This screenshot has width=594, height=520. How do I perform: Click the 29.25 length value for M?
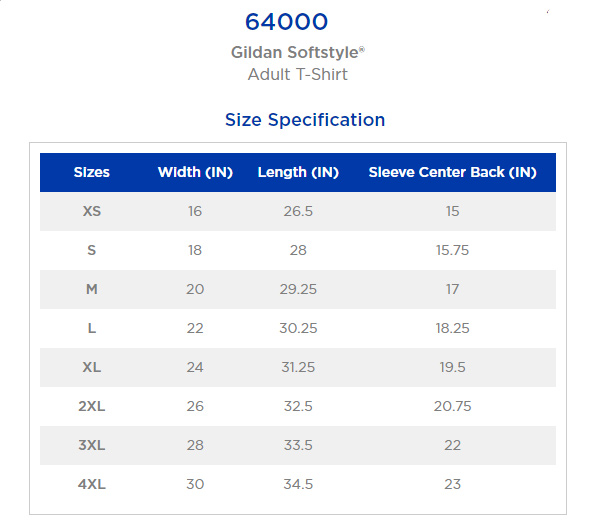pos(298,289)
